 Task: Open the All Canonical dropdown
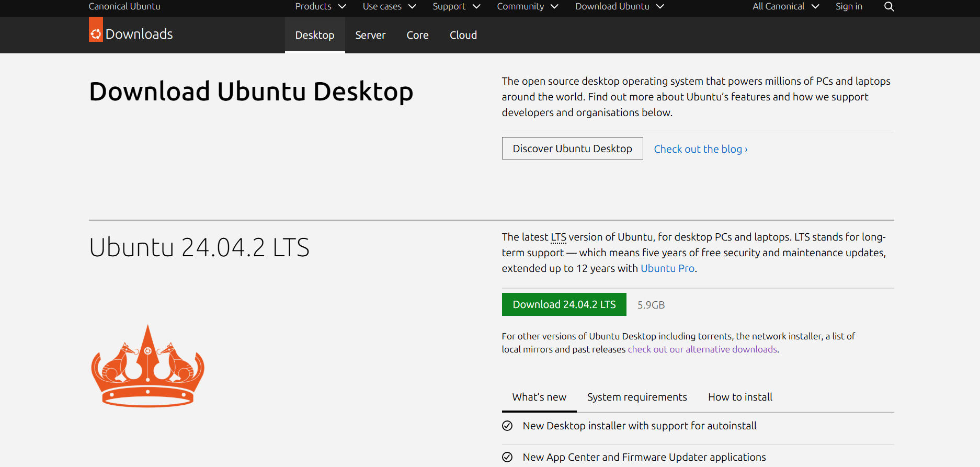click(786, 6)
